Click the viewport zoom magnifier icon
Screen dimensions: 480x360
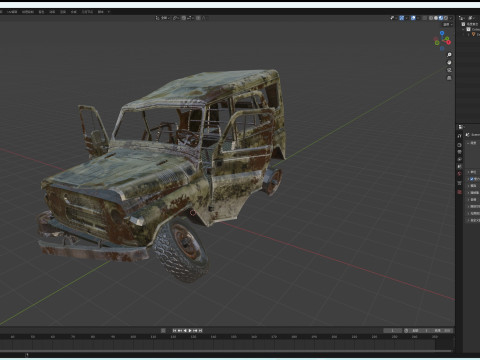tap(449, 54)
